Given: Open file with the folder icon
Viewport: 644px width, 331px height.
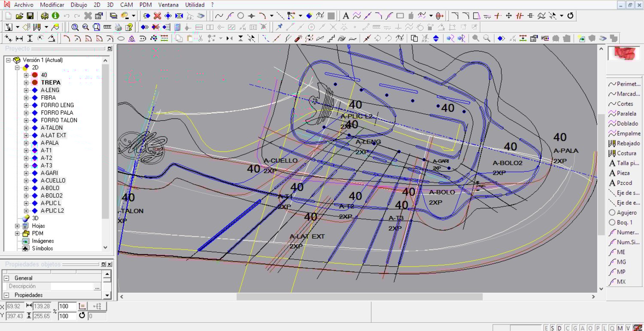Looking at the screenshot, I should 19,16.
